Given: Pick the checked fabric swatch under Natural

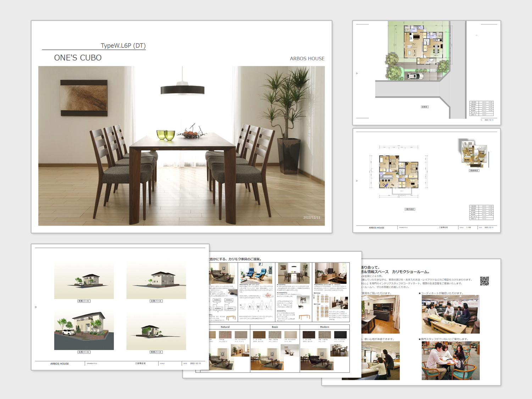Looking at the screenshot, I should click(x=225, y=334).
